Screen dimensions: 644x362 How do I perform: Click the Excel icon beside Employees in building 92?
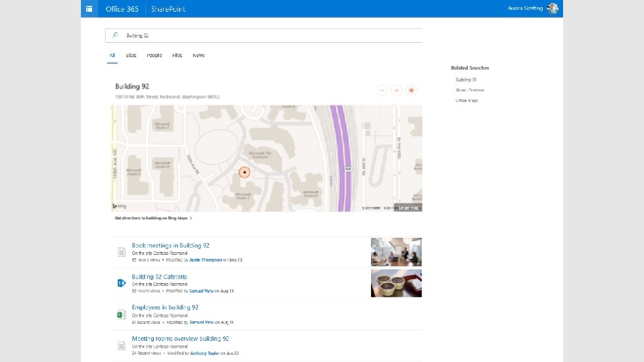pos(121,315)
